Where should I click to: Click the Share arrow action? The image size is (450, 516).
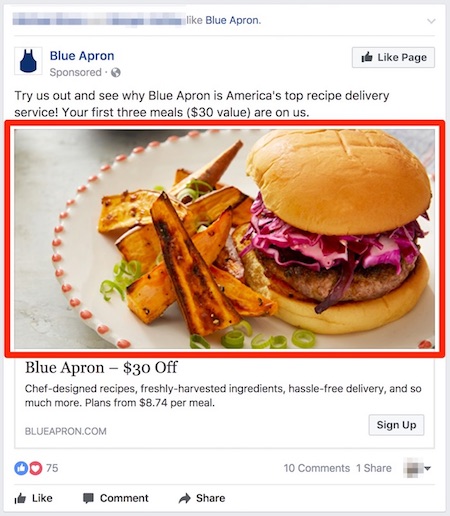[202, 498]
